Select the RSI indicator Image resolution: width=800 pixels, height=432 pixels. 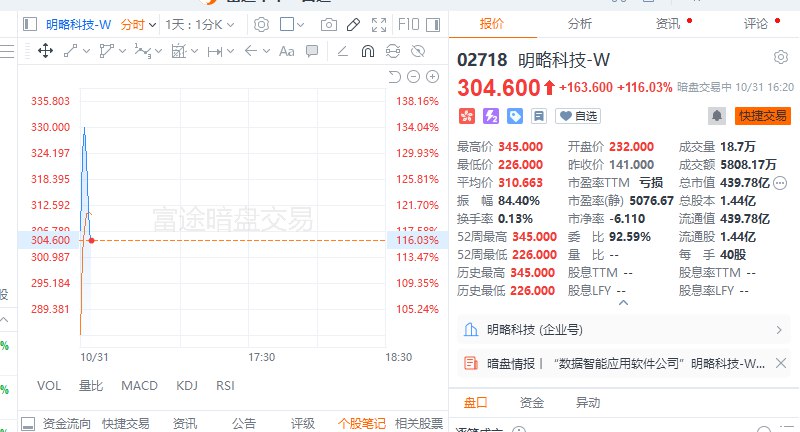225,386
